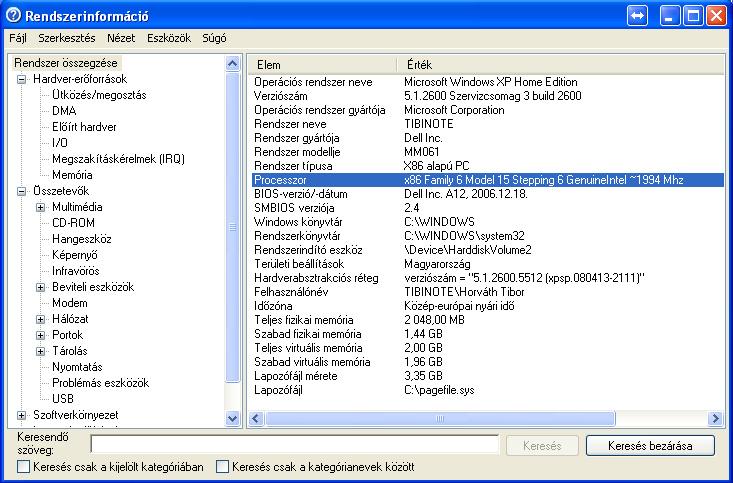Select the Rendszer neve row

[488, 124]
